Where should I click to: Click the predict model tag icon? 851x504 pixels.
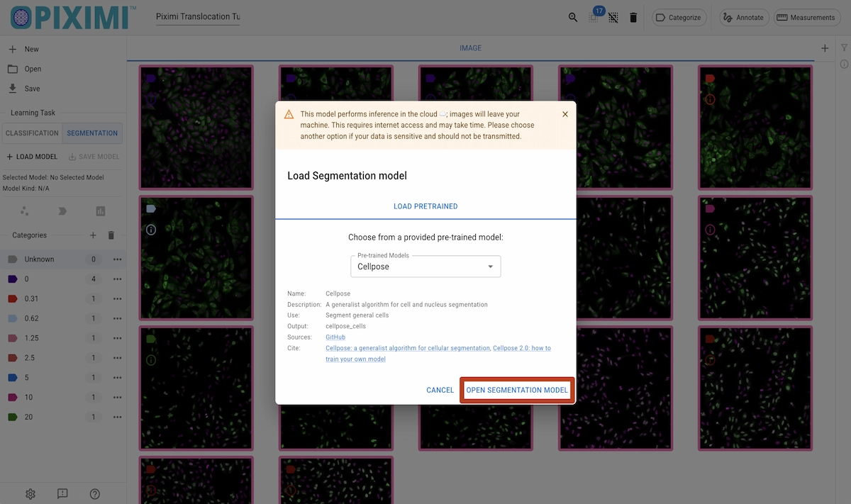62,211
